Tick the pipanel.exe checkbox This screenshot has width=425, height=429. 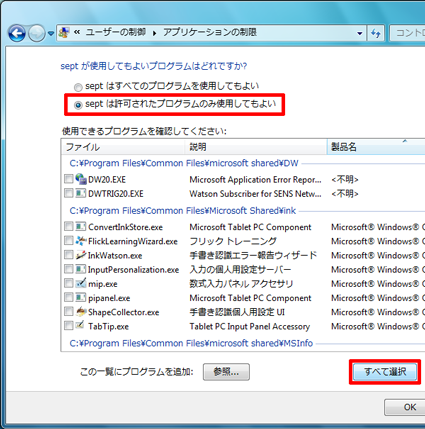[x=68, y=297]
